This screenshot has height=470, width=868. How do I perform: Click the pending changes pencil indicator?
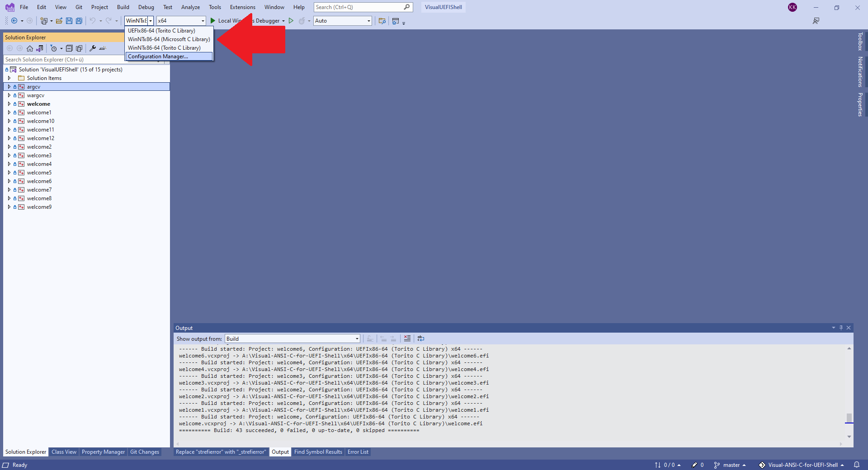pos(698,465)
